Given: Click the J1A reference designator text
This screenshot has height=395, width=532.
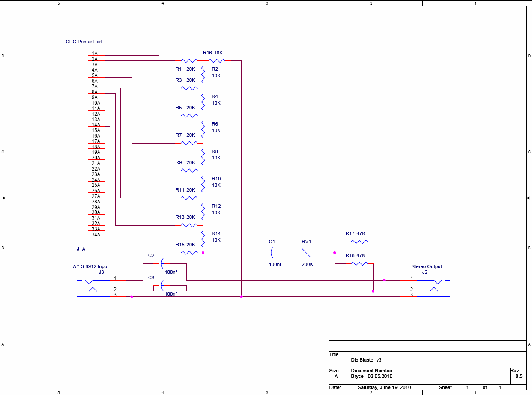Looking at the screenshot, I should coord(81,249).
